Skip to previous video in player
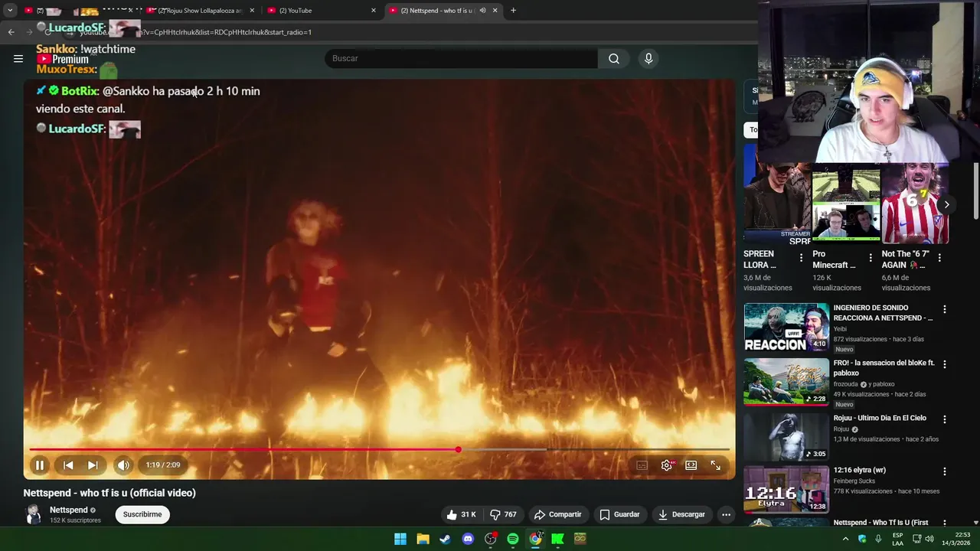The width and height of the screenshot is (980, 551). coord(68,465)
